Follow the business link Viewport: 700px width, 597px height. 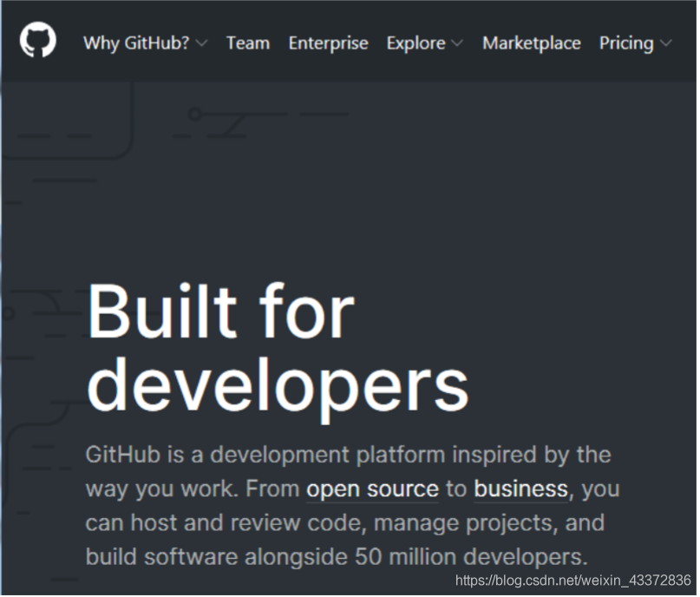pyautogui.click(x=520, y=489)
